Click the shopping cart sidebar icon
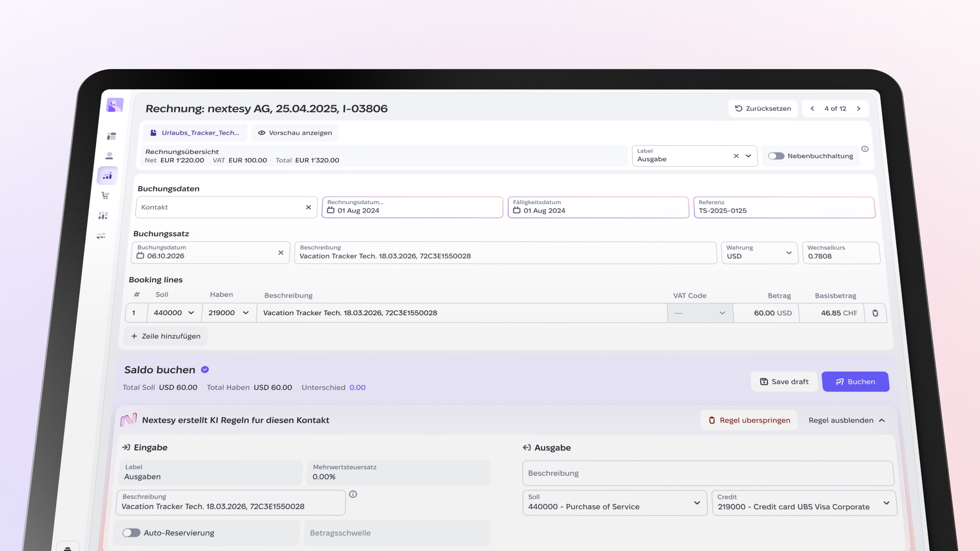 (105, 196)
